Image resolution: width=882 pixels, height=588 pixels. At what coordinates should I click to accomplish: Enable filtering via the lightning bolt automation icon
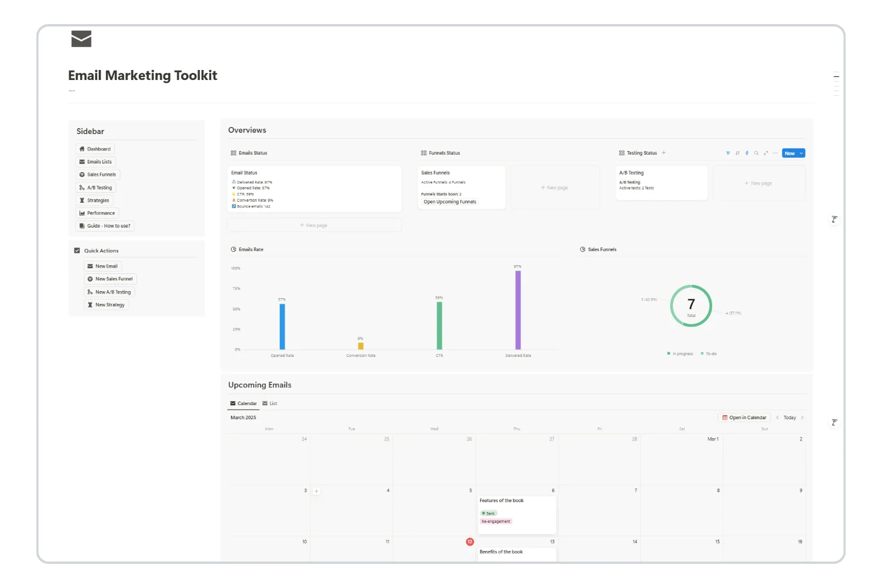(x=747, y=153)
